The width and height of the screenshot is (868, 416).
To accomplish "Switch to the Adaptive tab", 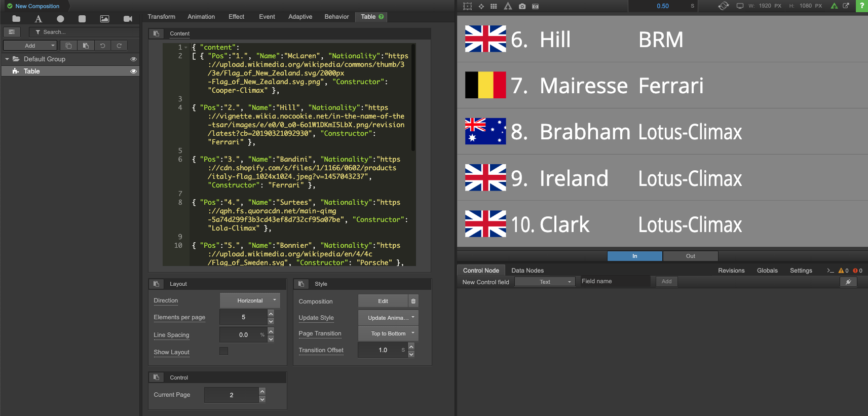I will (x=300, y=17).
